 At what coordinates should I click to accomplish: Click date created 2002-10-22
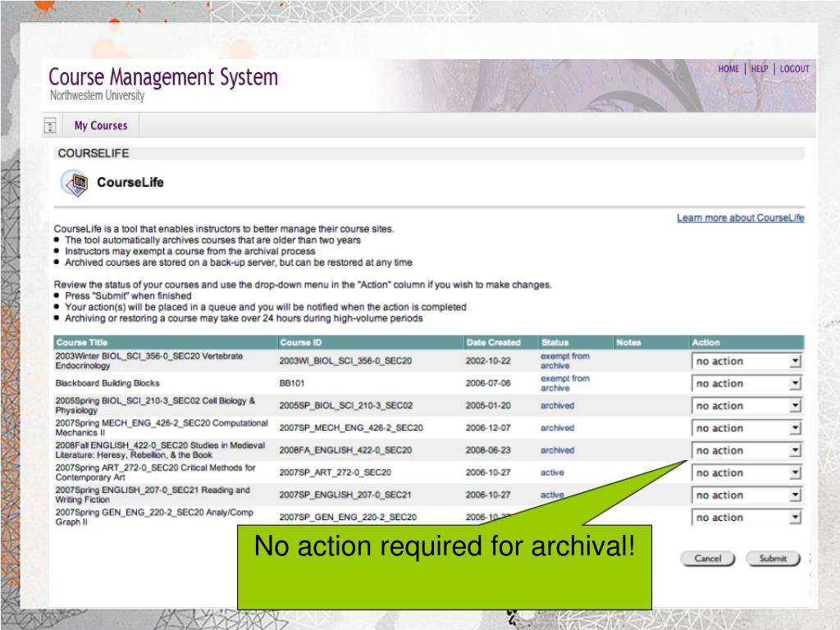click(x=488, y=361)
